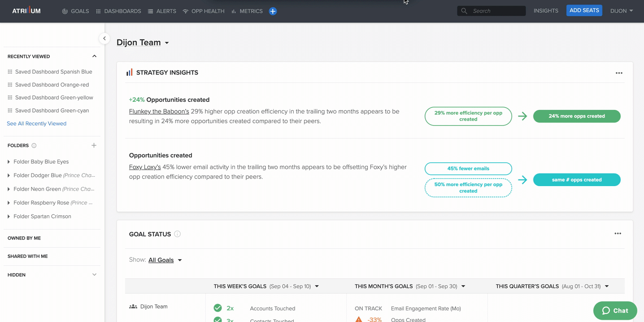Image resolution: width=644 pixels, height=322 pixels.
Task: Click the Goal Status info icon
Action: point(177,234)
